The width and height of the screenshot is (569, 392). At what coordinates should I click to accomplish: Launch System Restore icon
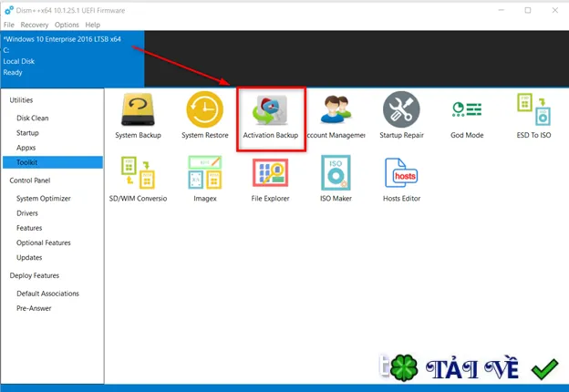205,116
